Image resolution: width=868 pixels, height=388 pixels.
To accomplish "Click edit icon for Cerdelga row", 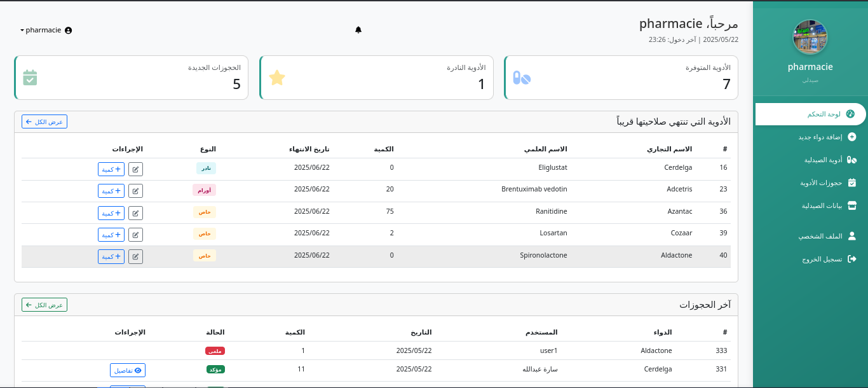I will pos(135,169).
